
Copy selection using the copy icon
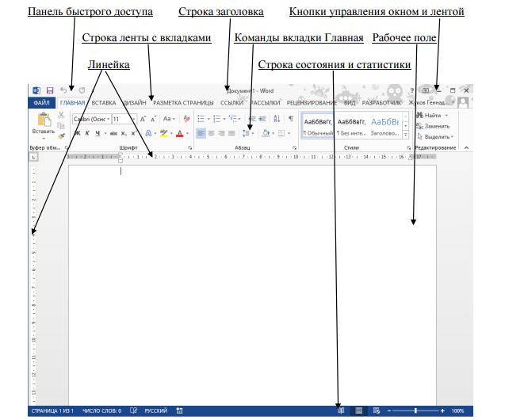tap(61, 125)
